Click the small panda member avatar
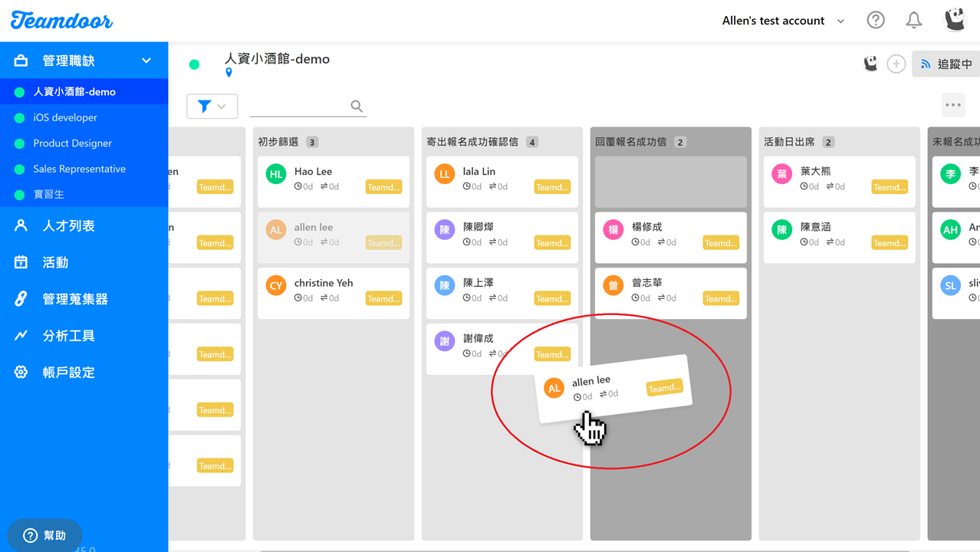The width and height of the screenshot is (980, 552). pyautogui.click(x=870, y=64)
